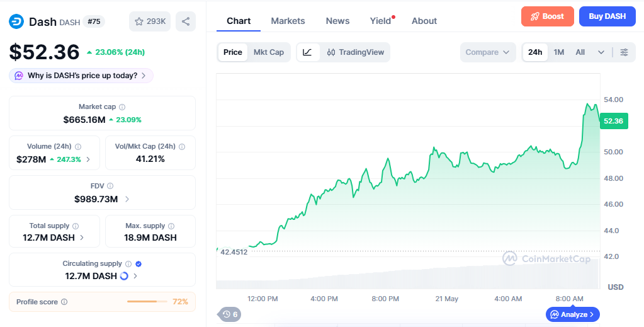Expand Total supply details chevron

click(x=82, y=238)
